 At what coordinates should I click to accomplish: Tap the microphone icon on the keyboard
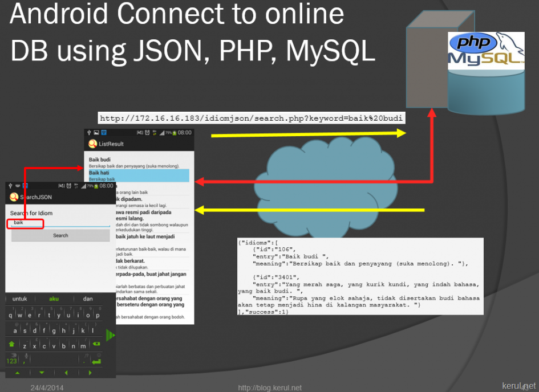coord(26,356)
